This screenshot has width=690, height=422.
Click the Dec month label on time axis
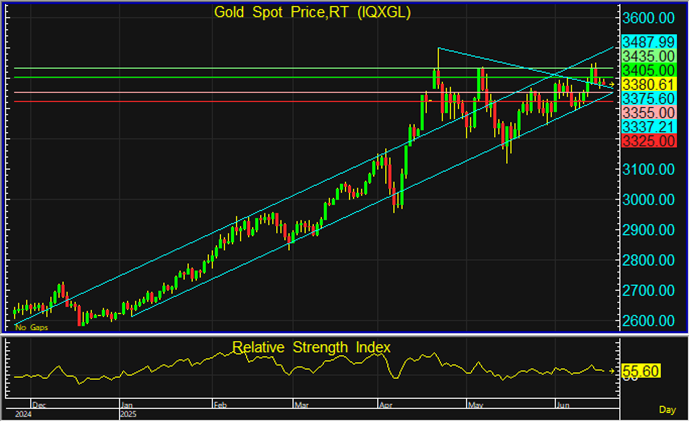[39, 405]
